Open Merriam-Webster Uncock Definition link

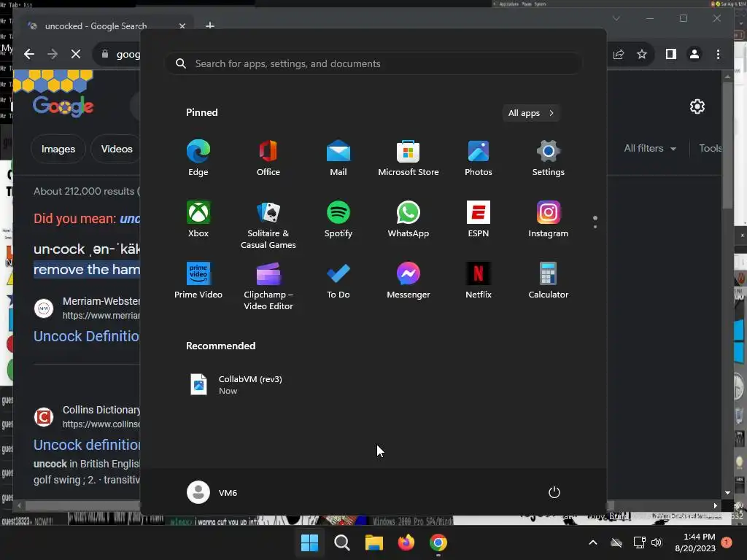pos(86,336)
